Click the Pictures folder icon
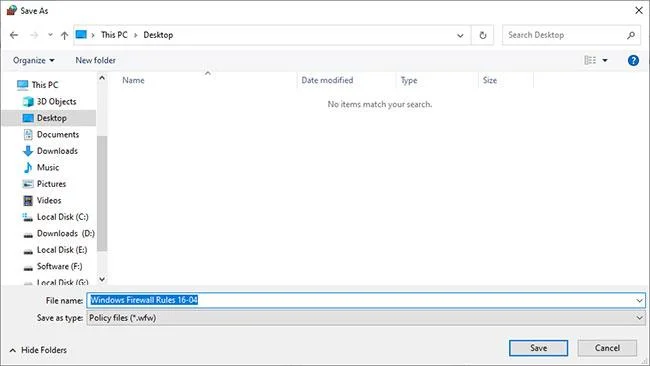650x366 pixels. (x=28, y=184)
